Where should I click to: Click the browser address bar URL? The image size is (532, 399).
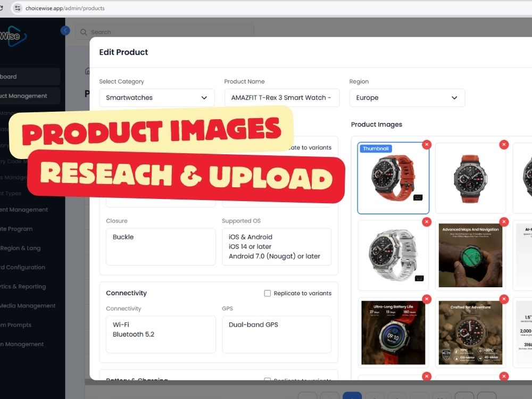coord(65,8)
